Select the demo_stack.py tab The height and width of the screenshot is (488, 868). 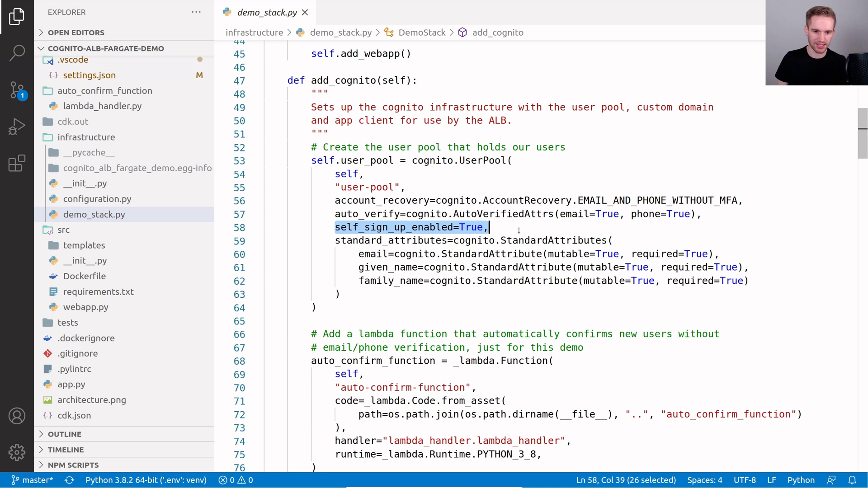coord(268,12)
